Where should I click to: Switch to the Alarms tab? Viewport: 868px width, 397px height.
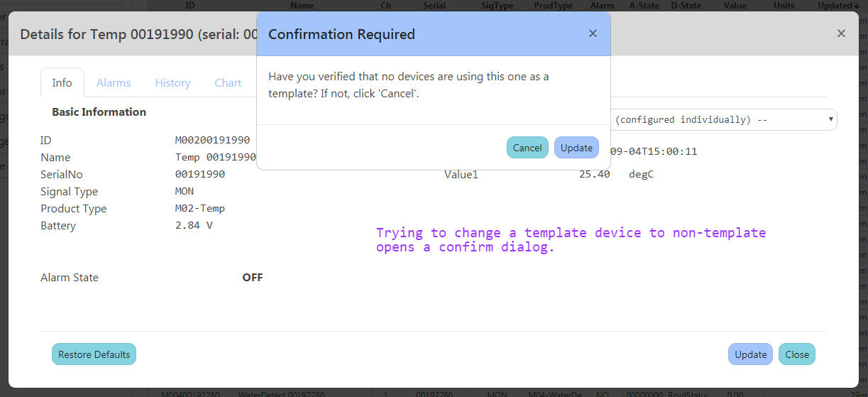[x=114, y=82]
